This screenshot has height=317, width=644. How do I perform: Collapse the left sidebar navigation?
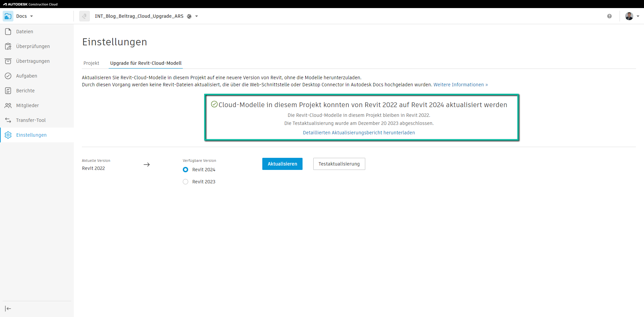pyautogui.click(x=8, y=309)
